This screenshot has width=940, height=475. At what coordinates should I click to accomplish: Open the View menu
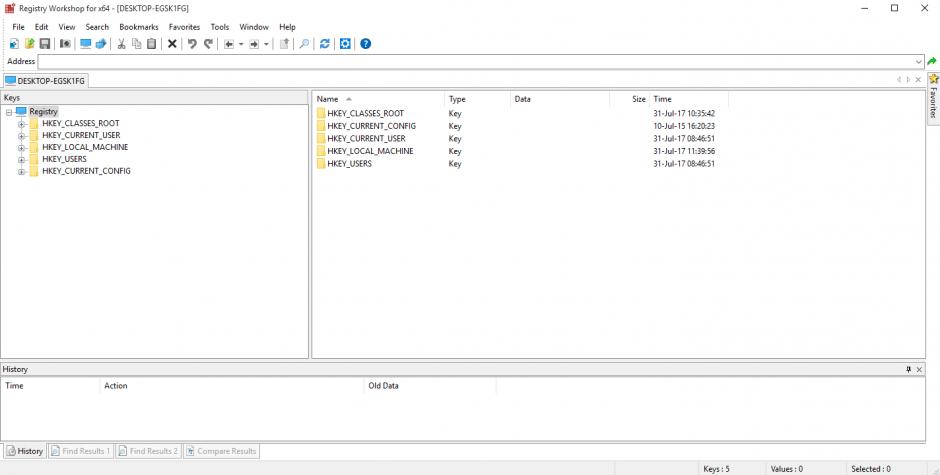click(x=67, y=27)
